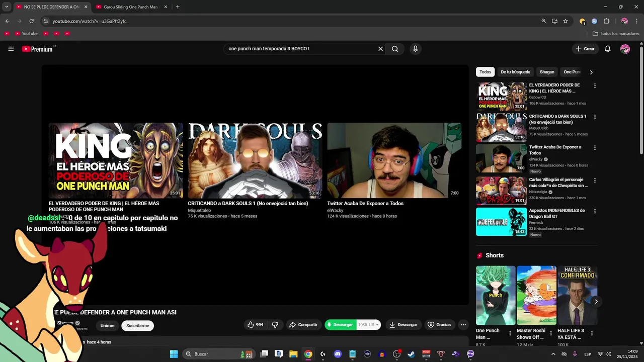
Task: Open Master Roshi Shows Off short
Action: [x=536, y=296]
